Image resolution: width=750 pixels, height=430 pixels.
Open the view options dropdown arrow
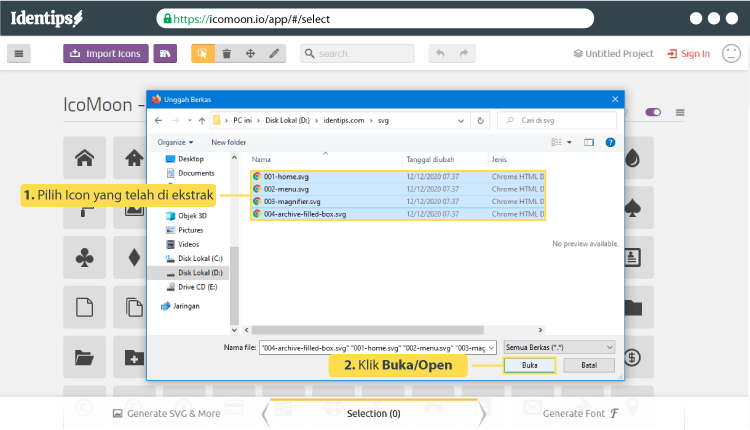pyautogui.click(x=569, y=142)
